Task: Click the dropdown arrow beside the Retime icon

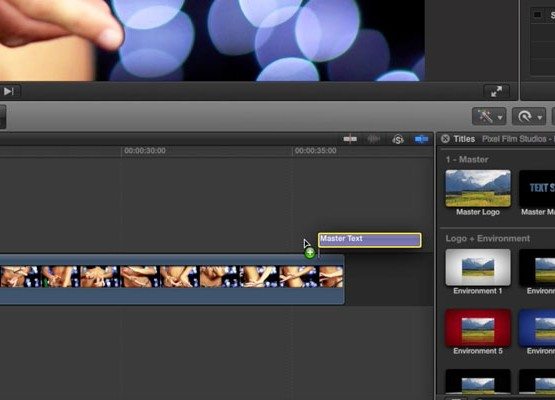Action: coord(539,117)
